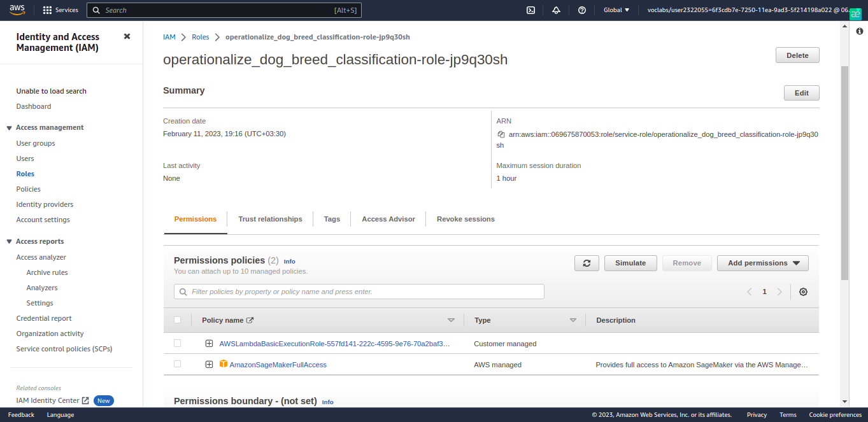Click the AmazonSageMakerFullAccess orange policy icon
The width and height of the screenshot is (868, 422).
point(224,364)
